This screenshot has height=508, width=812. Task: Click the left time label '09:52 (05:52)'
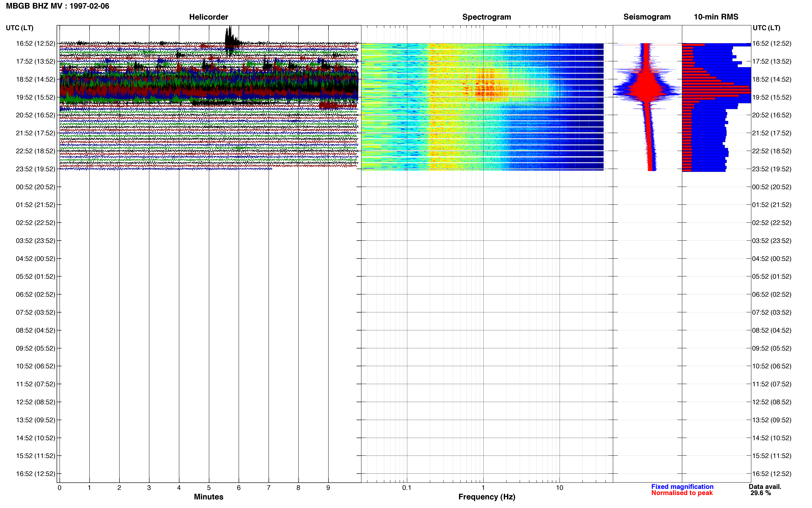click(x=35, y=348)
